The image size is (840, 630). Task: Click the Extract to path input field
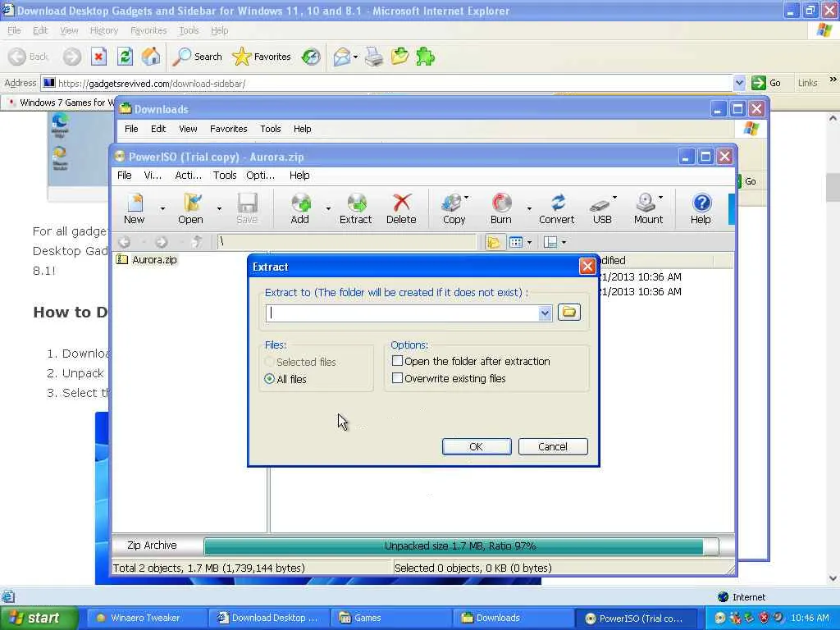pyautogui.click(x=402, y=313)
